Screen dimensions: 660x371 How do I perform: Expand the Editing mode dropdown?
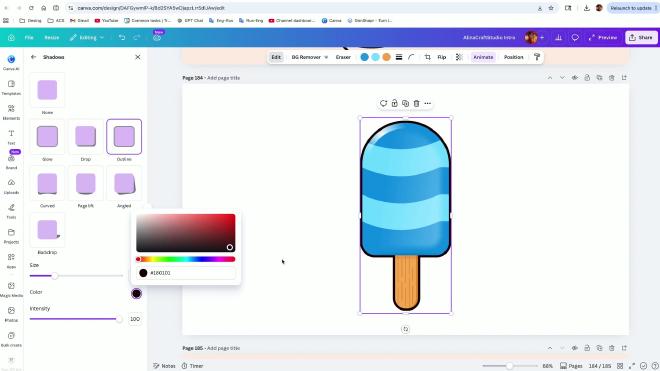coord(87,37)
